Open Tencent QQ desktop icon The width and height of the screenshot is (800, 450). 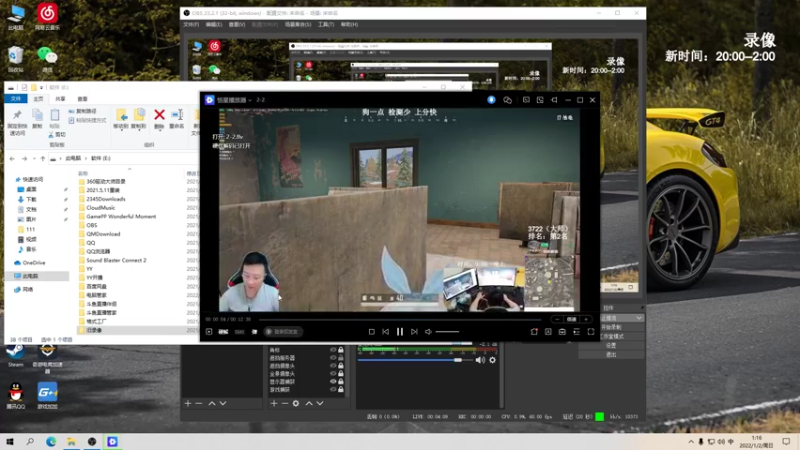tap(16, 396)
